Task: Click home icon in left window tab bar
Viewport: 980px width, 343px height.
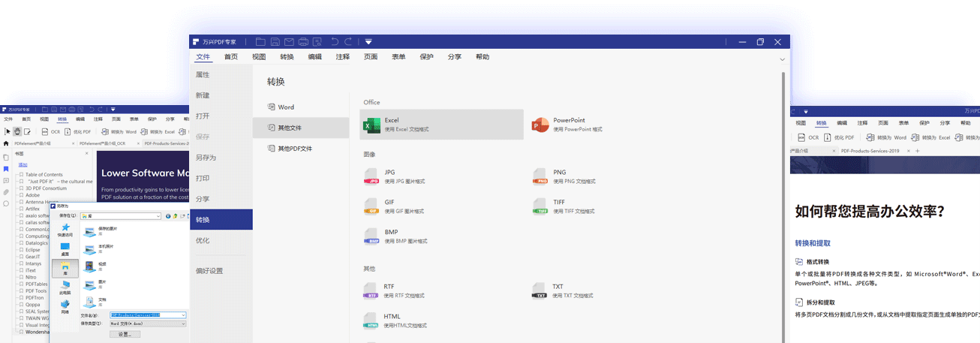Action: tap(6, 143)
